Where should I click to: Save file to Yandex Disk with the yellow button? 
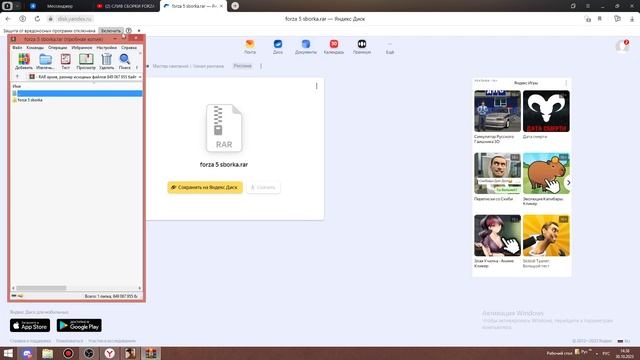pyautogui.click(x=205, y=187)
